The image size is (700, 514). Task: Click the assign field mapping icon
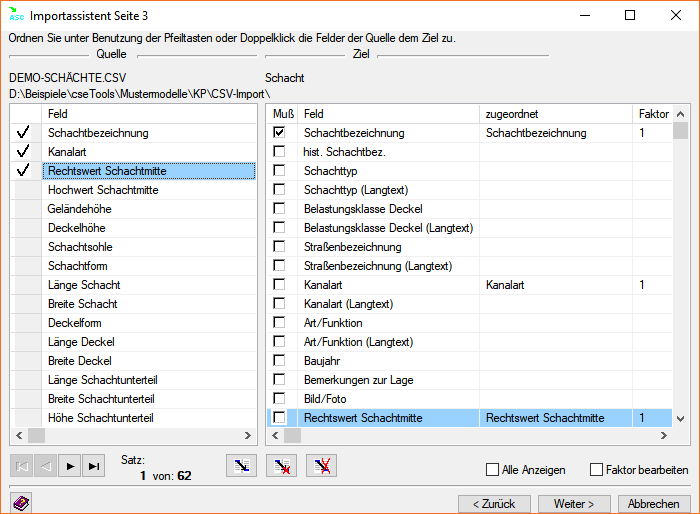click(242, 466)
